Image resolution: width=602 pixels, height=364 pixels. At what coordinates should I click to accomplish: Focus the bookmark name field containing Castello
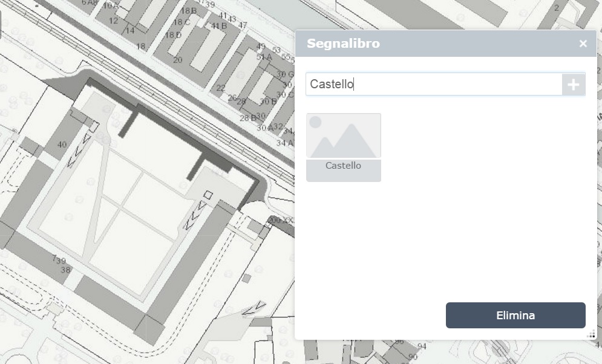433,85
